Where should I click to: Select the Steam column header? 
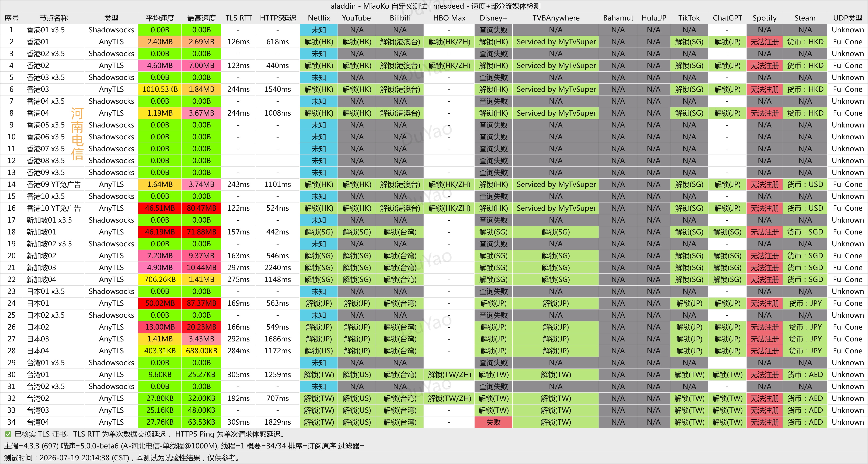tap(805, 18)
